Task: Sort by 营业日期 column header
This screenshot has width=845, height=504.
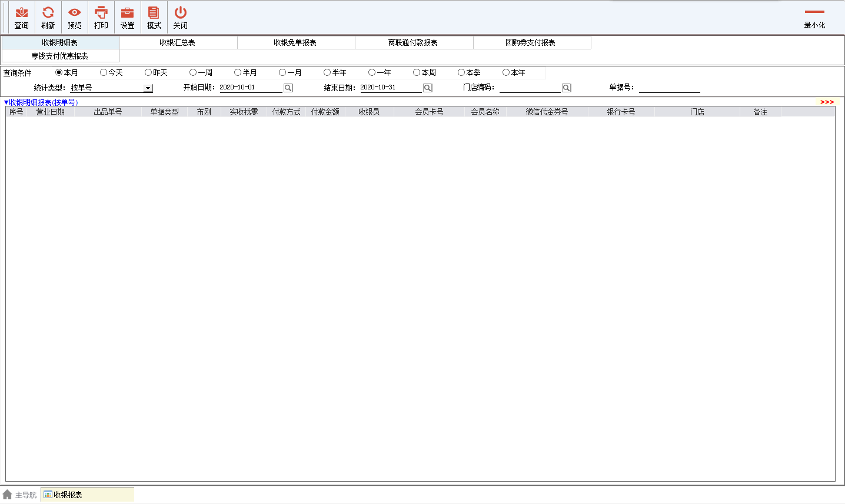Action: [x=51, y=112]
